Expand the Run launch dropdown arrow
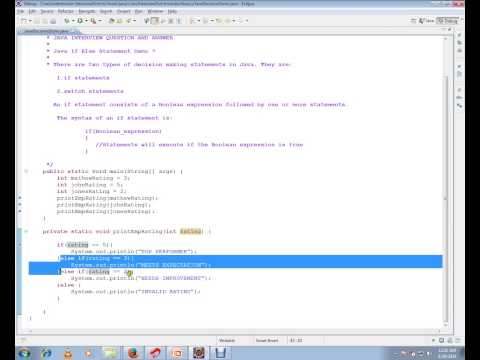480x360 pixels. click(x=86, y=21)
